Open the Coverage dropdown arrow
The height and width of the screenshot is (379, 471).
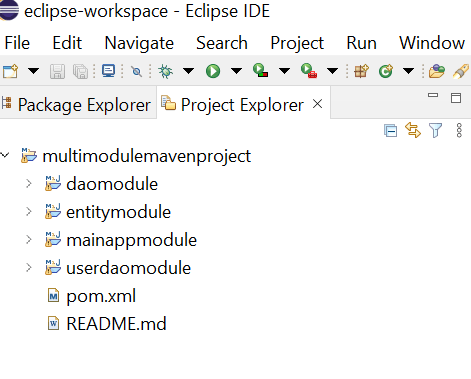[284, 71]
